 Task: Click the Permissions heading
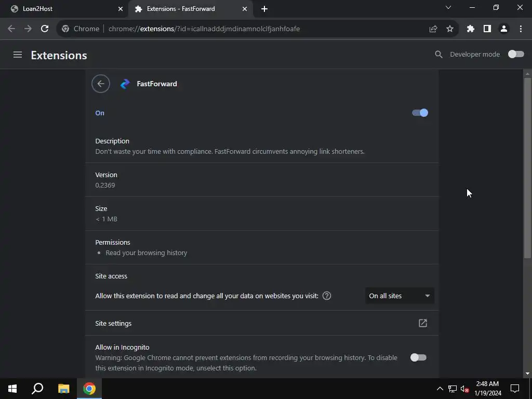[113, 242]
